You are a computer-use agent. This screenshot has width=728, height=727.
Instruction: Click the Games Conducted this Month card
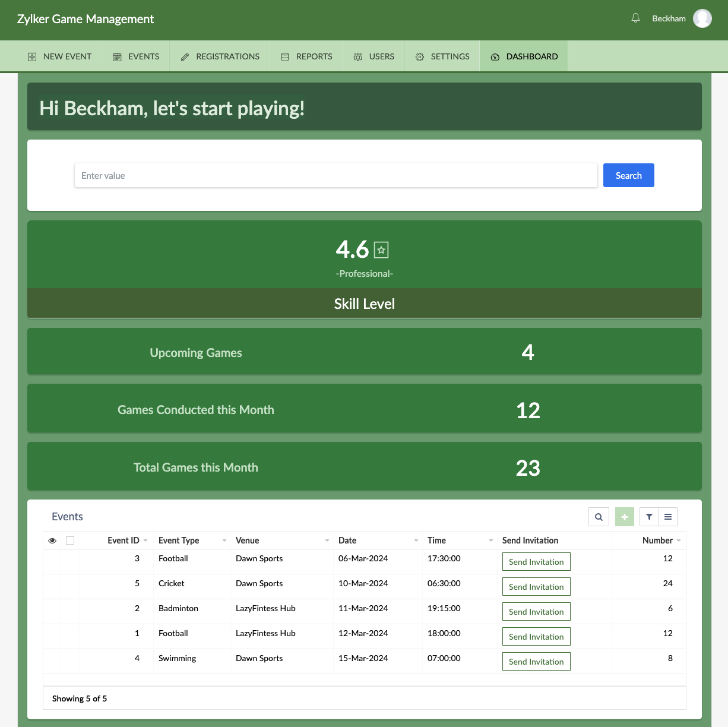point(365,409)
